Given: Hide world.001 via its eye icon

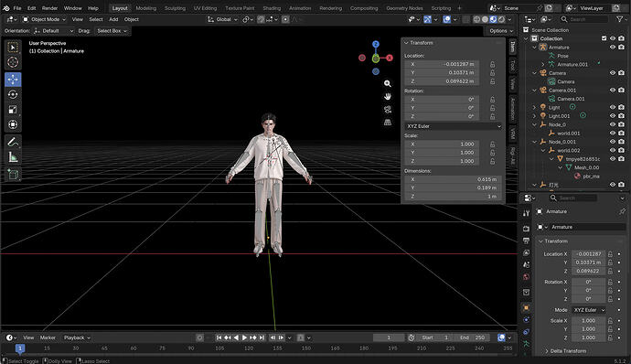Looking at the screenshot, I should (613, 133).
